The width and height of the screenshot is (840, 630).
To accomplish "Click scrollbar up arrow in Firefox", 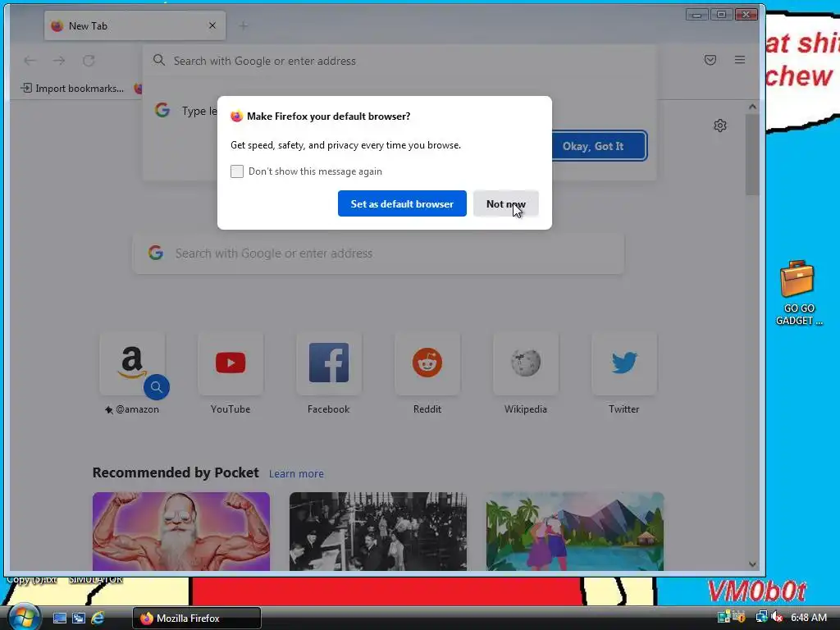I will 752,107.
